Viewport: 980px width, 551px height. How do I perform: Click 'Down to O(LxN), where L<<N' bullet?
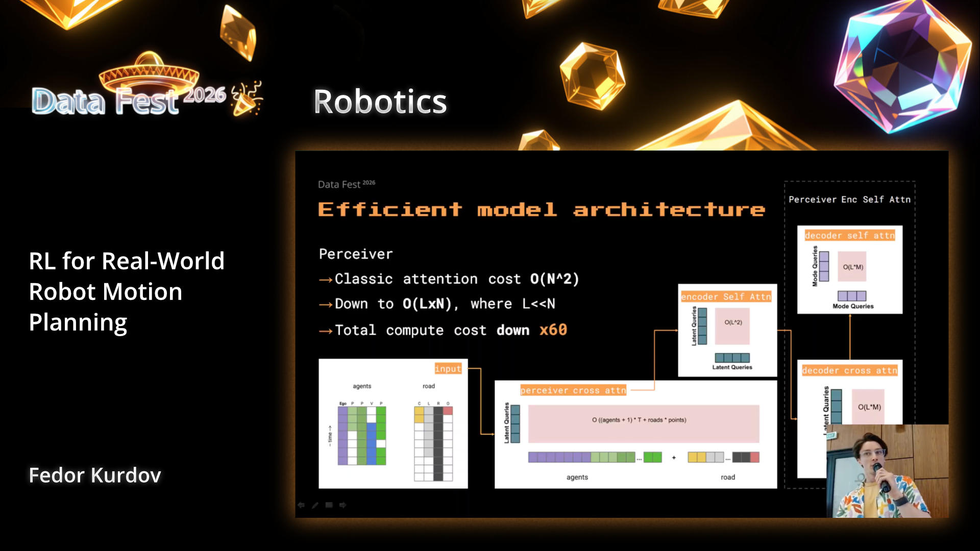pos(437,304)
